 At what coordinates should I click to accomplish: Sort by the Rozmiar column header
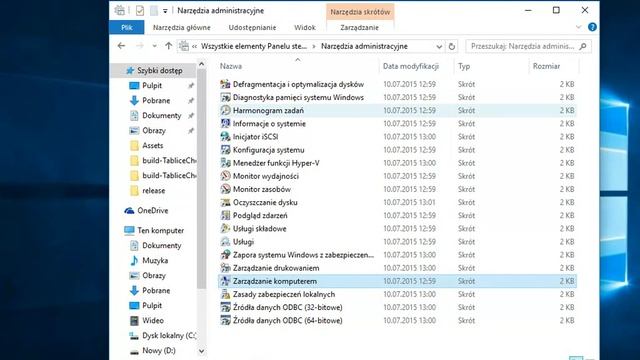click(x=546, y=66)
